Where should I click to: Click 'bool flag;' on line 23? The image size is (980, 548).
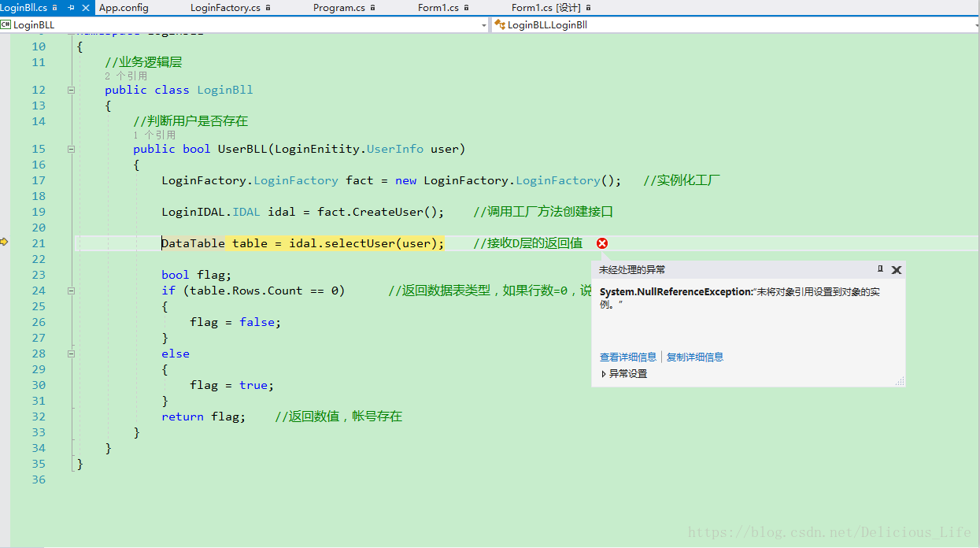click(x=197, y=275)
